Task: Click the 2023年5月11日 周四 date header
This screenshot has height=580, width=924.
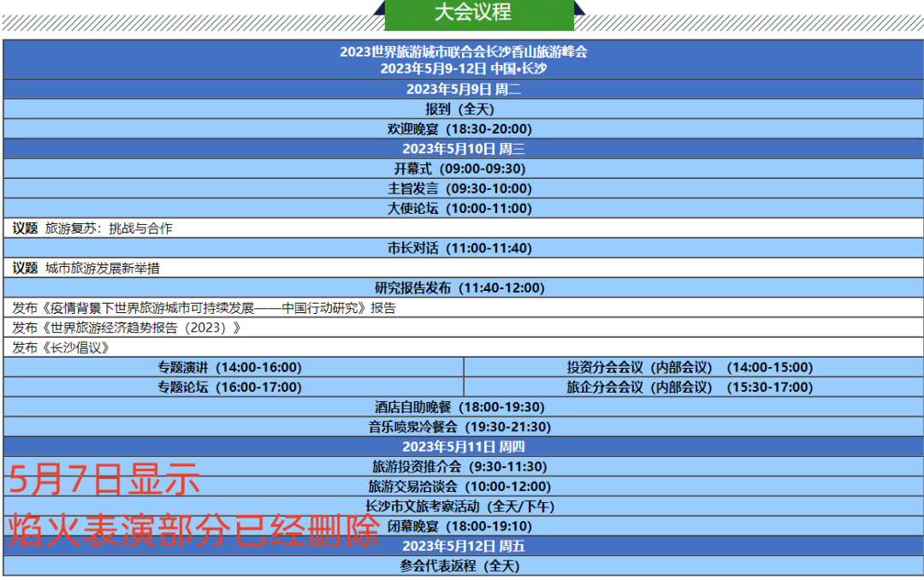Action: tap(463, 446)
